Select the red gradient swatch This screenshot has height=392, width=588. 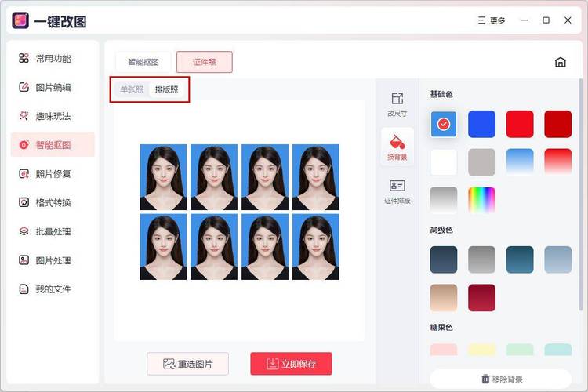558,162
